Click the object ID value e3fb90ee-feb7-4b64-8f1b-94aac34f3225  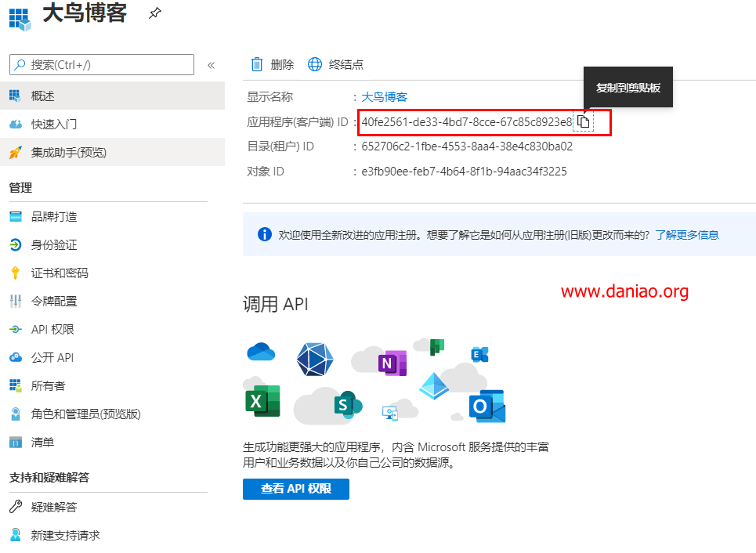pos(465,172)
